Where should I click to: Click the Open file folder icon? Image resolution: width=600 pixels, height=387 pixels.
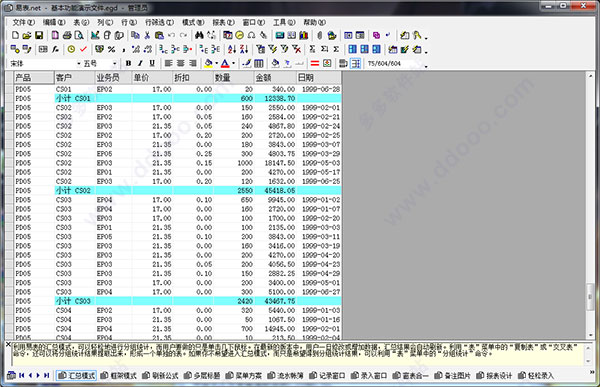26,35
